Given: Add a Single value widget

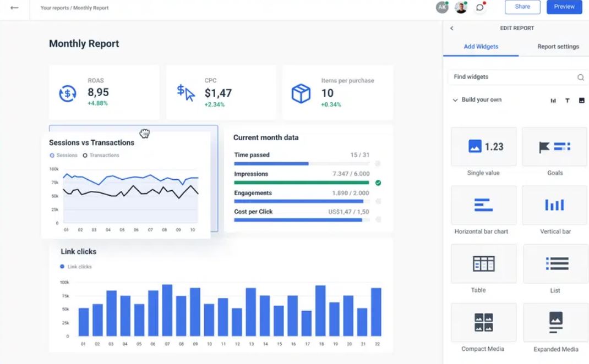Looking at the screenshot, I should (x=483, y=147).
